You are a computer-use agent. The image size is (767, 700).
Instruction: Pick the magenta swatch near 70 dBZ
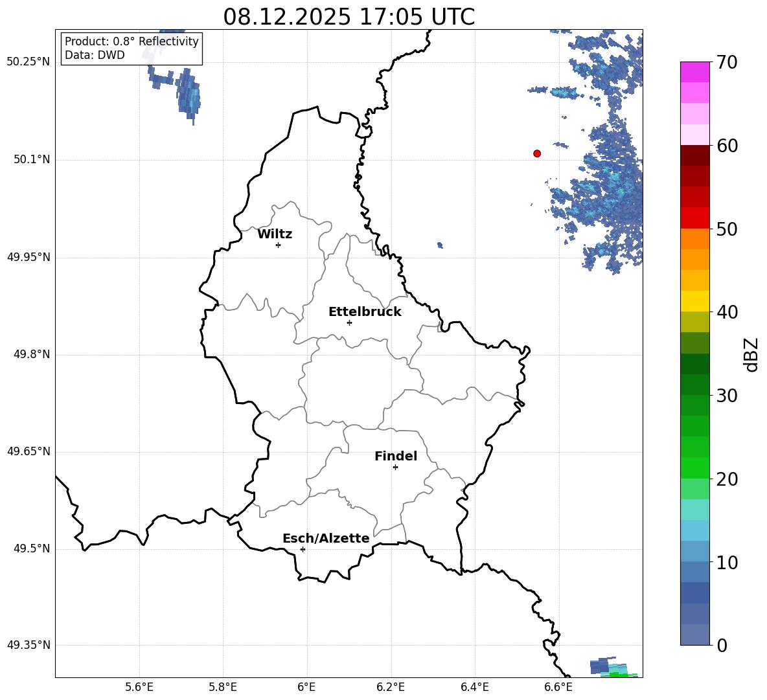pyautogui.click(x=694, y=72)
